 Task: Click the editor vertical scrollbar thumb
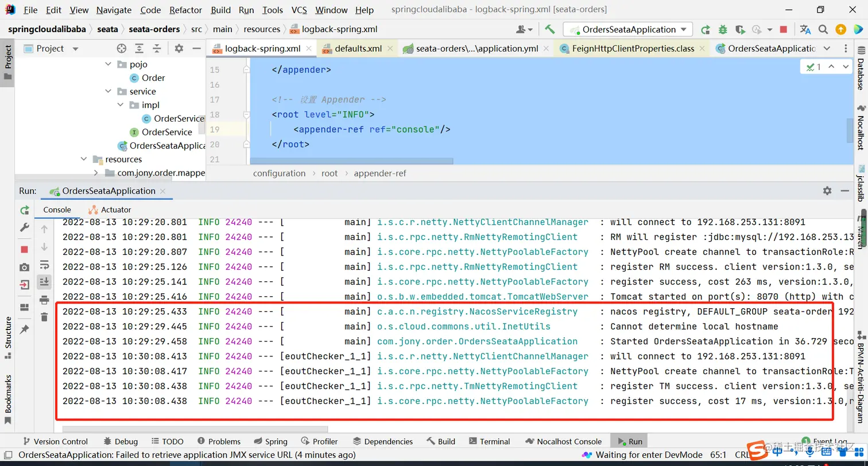850,130
